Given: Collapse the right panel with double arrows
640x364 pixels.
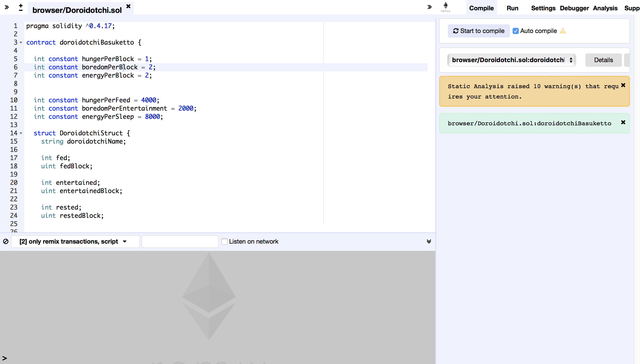Looking at the screenshot, I should coord(429,7).
